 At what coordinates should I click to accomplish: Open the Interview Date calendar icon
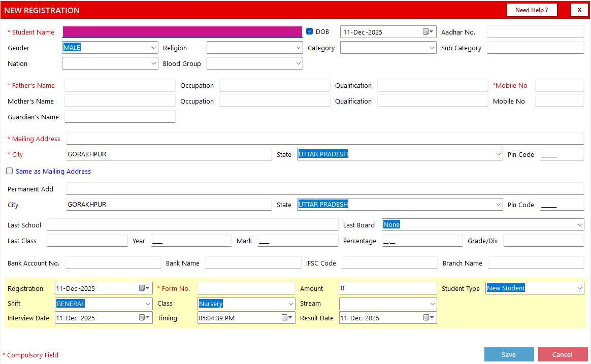(144, 318)
